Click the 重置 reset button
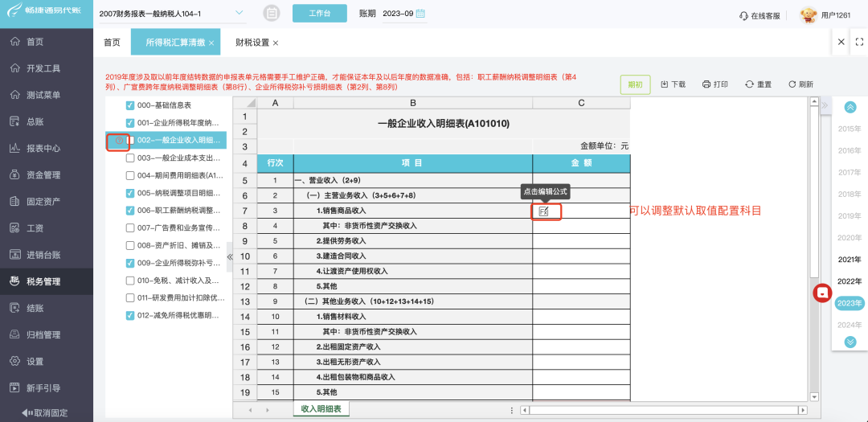Screen dimensions: 868x422 759,84
